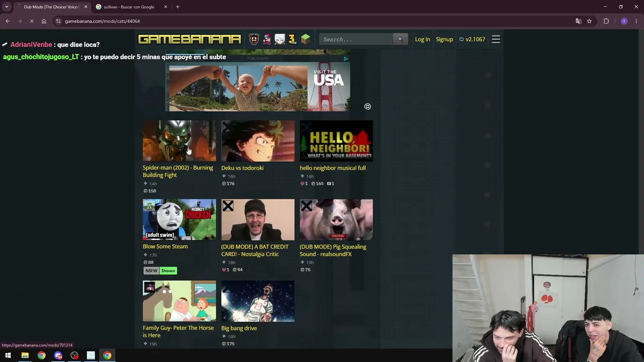Click the circular icon beside the ad
This screenshot has width=644, height=362.
(x=367, y=107)
